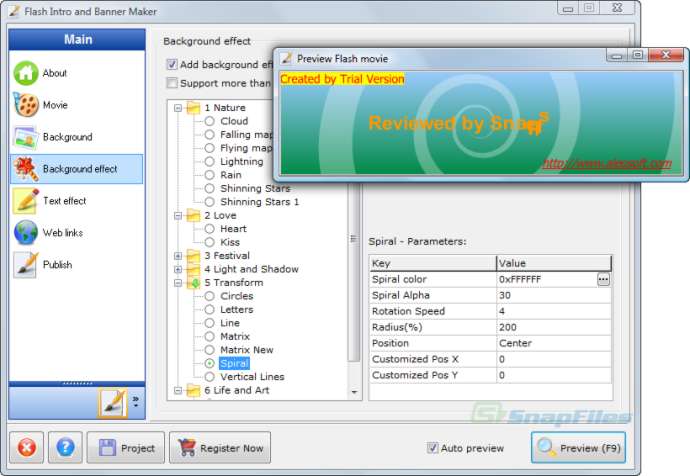Collapse the 2 Love tree node
This screenshot has height=476, width=690.
tap(178, 216)
